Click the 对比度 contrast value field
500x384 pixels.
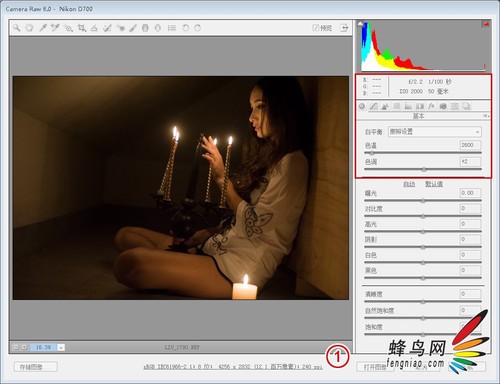click(x=470, y=209)
